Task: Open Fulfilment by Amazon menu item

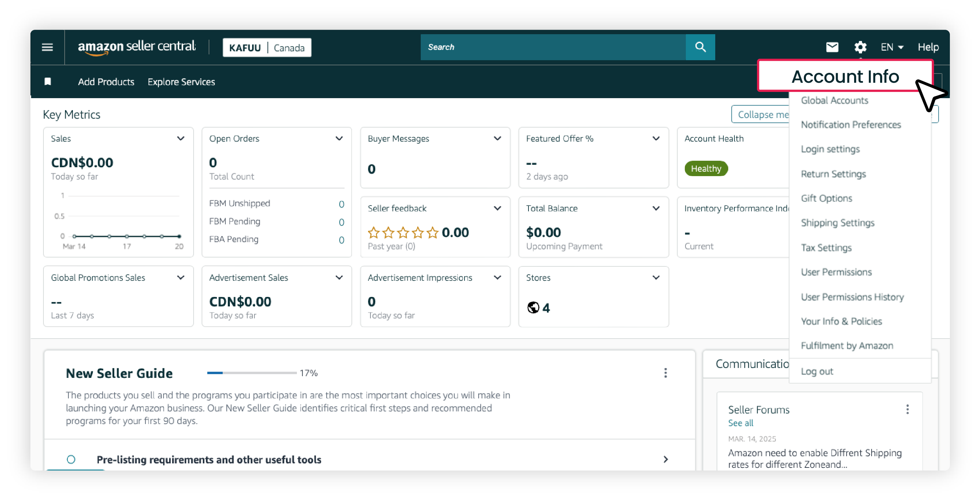Action: pos(847,345)
